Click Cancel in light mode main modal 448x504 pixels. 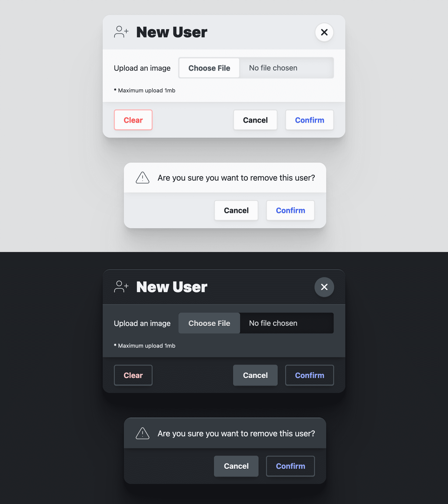[255, 120]
